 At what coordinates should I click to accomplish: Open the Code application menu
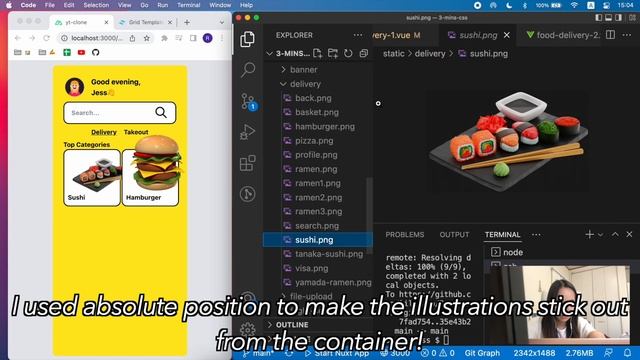28,5
